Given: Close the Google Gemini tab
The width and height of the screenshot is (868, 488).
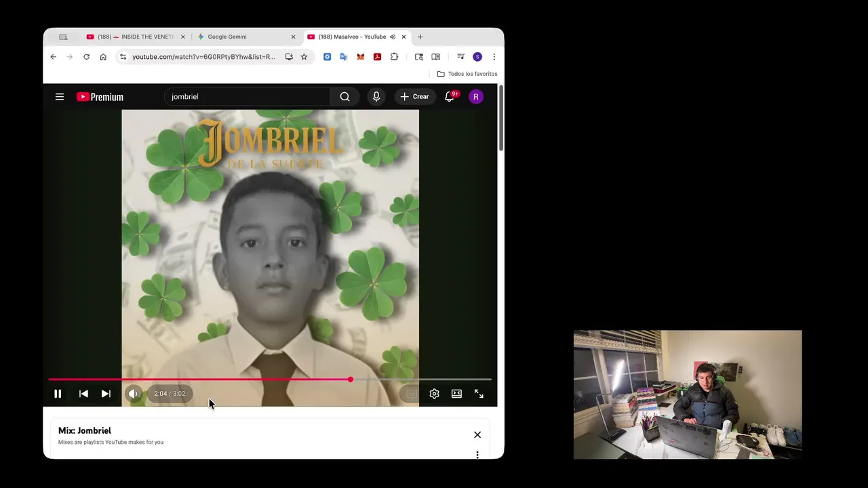Looking at the screenshot, I should (x=293, y=37).
